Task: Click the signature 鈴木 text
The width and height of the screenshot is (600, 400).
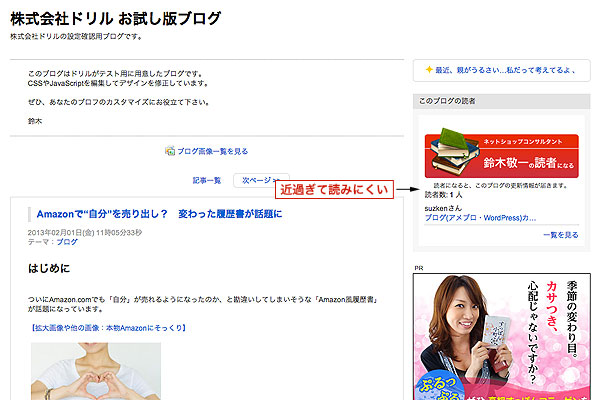Action: pos(35,121)
